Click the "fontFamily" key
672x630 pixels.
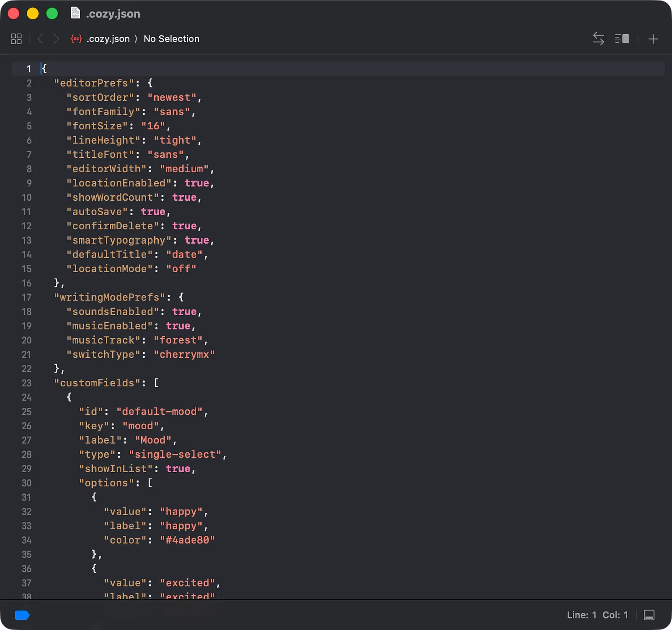[x=103, y=112]
